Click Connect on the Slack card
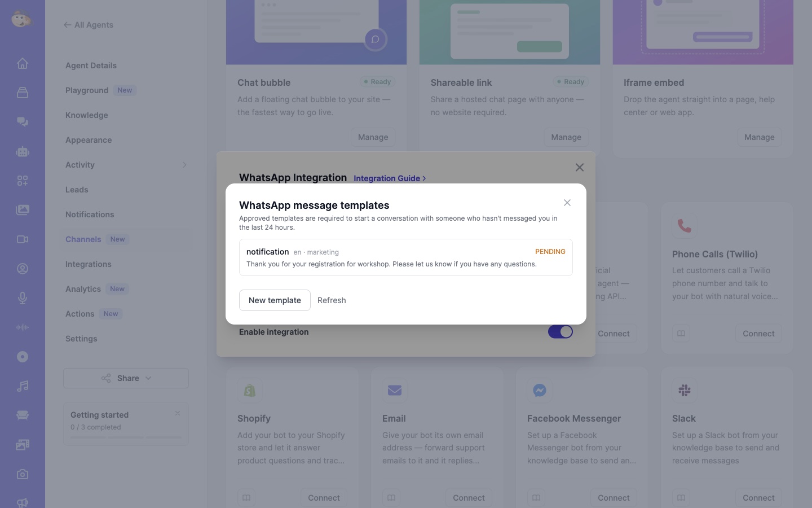The height and width of the screenshot is (508, 812). coord(758,498)
